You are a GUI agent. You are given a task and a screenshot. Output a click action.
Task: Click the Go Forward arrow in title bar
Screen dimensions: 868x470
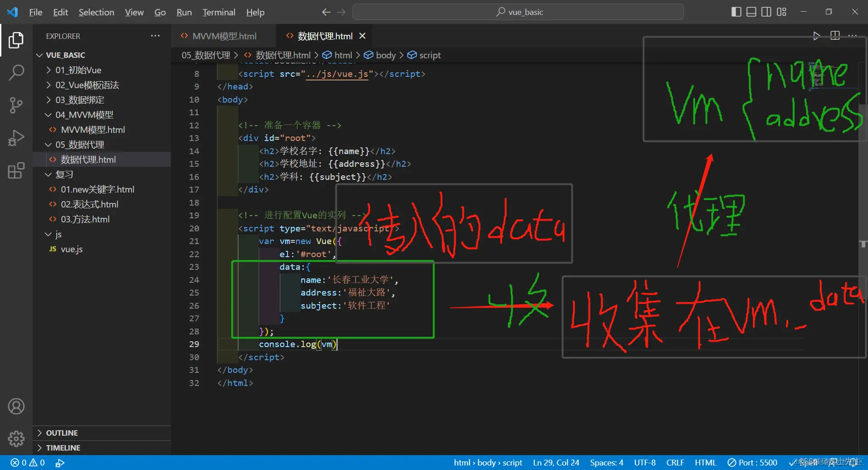tap(341, 12)
